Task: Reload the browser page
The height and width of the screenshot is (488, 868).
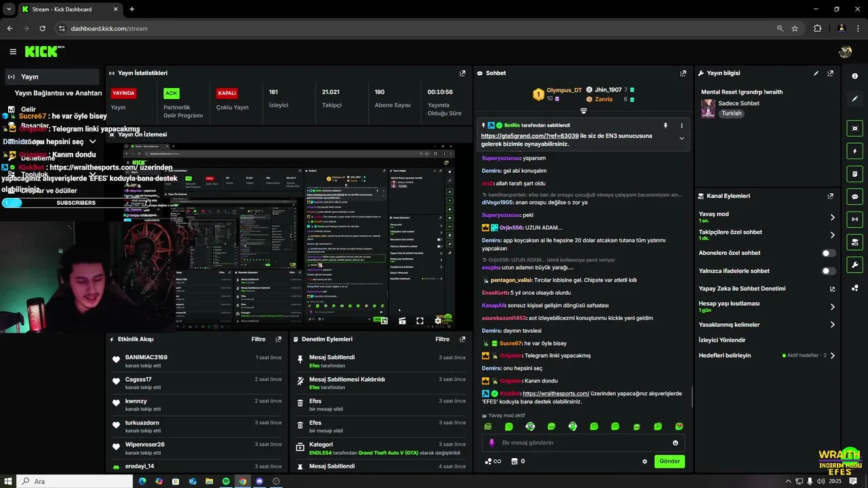Action: coord(42,28)
